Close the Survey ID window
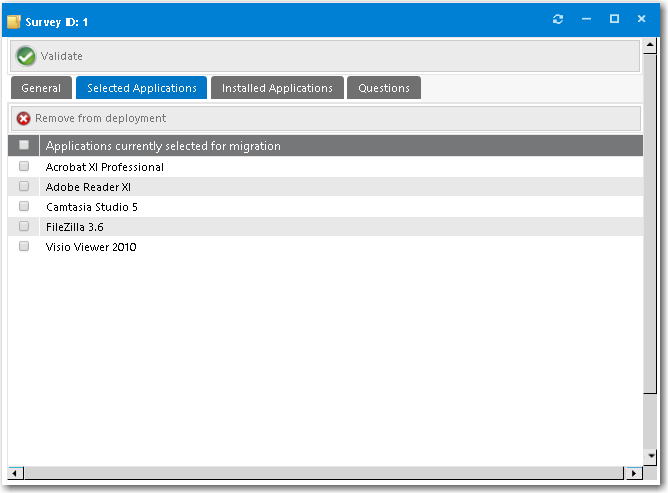668x493 pixels. tap(641, 19)
